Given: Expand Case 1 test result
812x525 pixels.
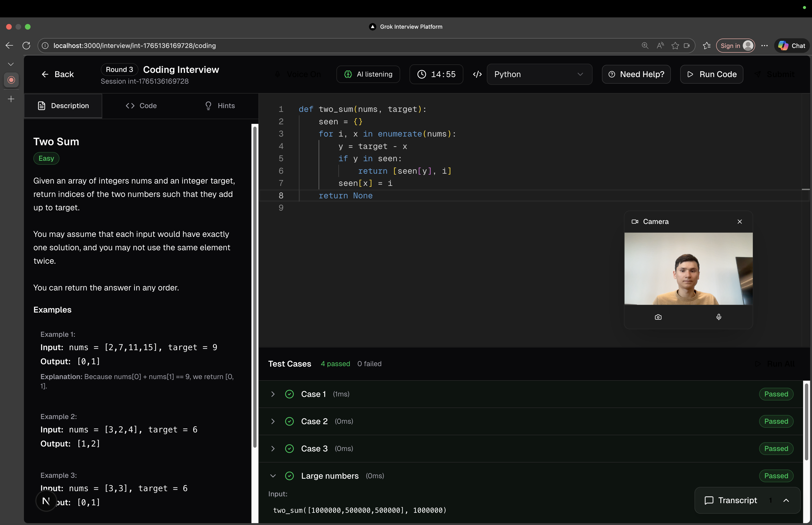Looking at the screenshot, I should click(273, 394).
